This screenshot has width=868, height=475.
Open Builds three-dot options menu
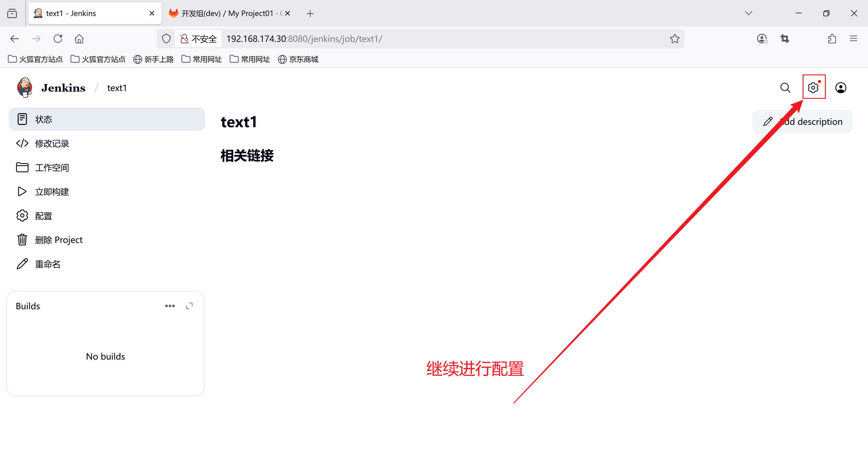click(x=170, y=306)
